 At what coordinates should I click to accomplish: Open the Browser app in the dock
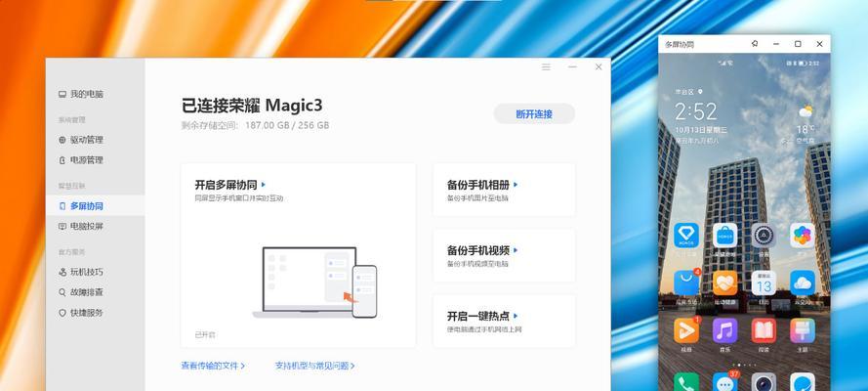[x=803, y=382]
